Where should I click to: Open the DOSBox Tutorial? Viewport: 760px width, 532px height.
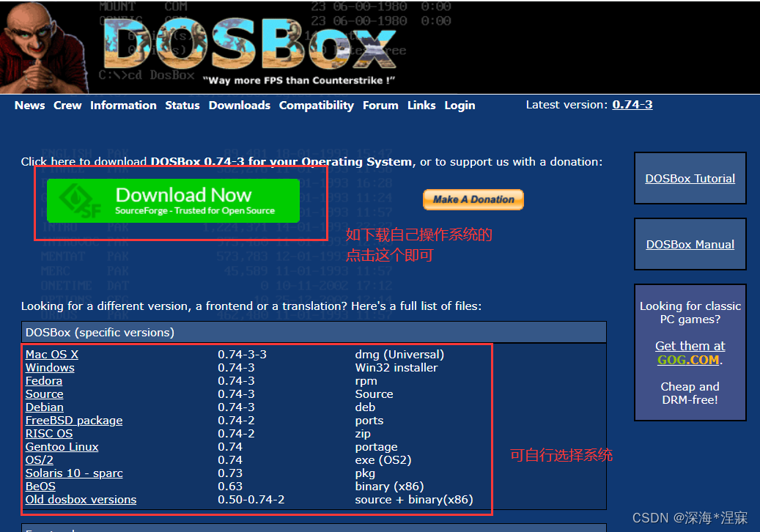(690, 178)
